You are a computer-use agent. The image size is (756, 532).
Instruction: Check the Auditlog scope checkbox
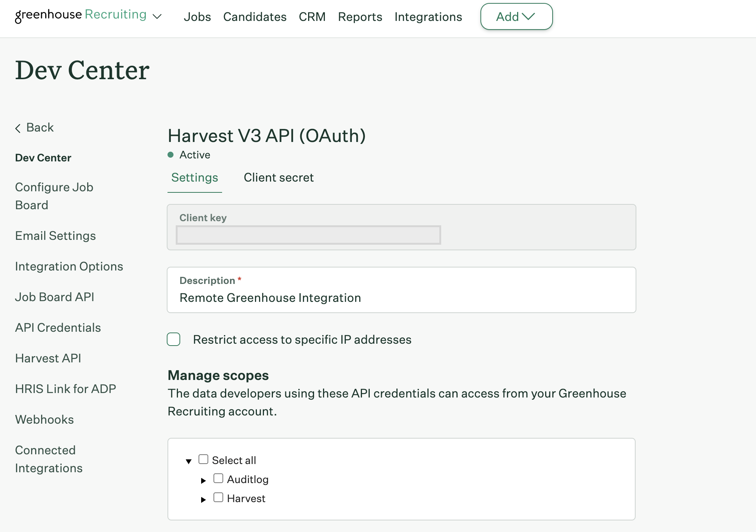[x=218, y=479]
